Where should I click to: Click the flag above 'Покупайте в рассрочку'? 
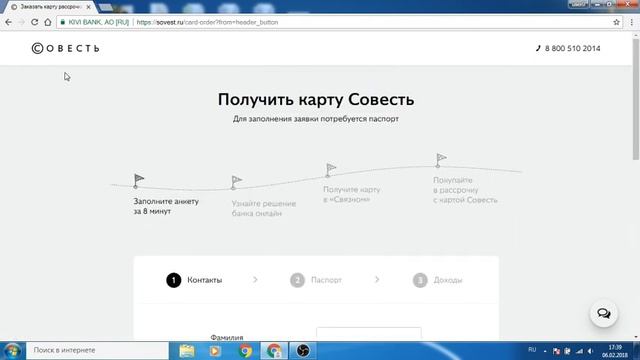(441, 160)
